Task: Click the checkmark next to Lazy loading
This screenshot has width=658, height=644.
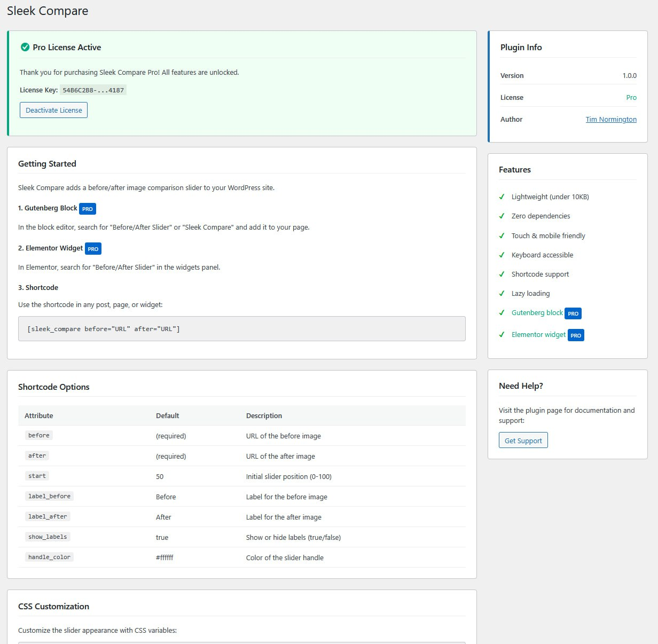Action: point(502,293)
